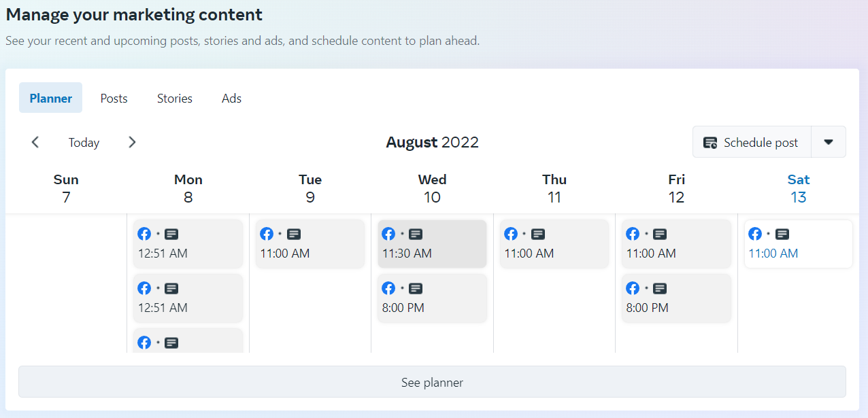The height and width of the screenshot is (418, 868).
Task: Select the Ads tab
Action: click(231, 99)
